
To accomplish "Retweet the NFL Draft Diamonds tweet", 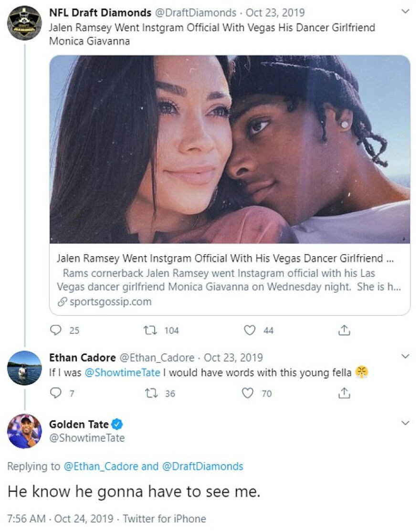I will click(x=149, y=330).
